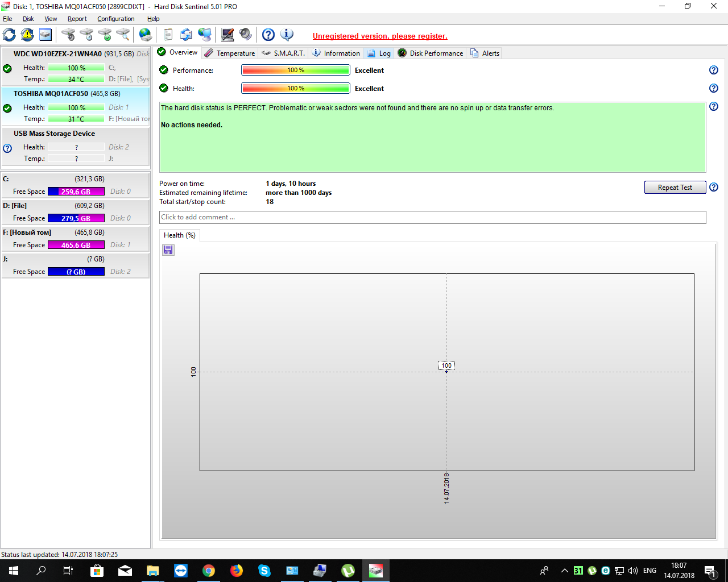This screenshot has height=582, width=728.
Task: Click question mark icon of USB Mass Storage Device
Action: click(x=7, y=148)
